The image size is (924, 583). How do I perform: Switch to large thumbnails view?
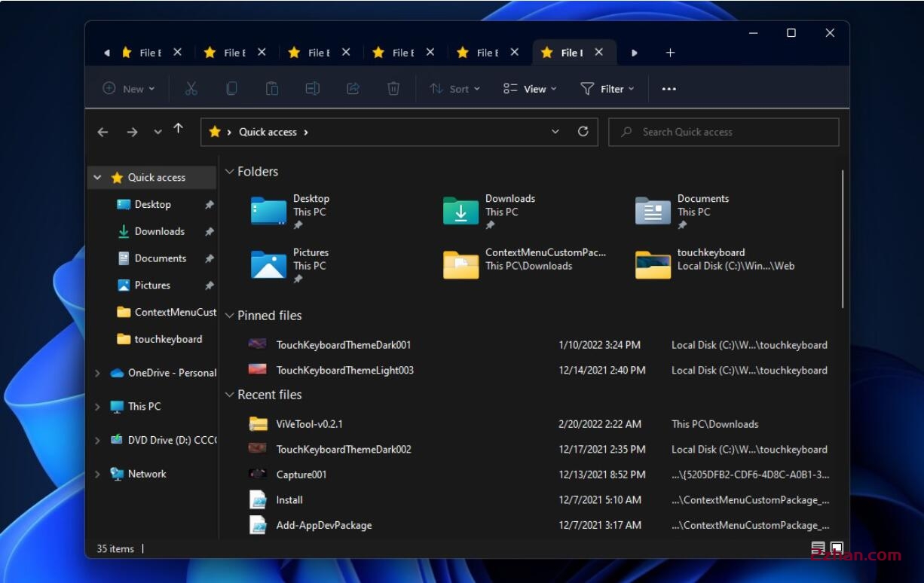(835, 548)
